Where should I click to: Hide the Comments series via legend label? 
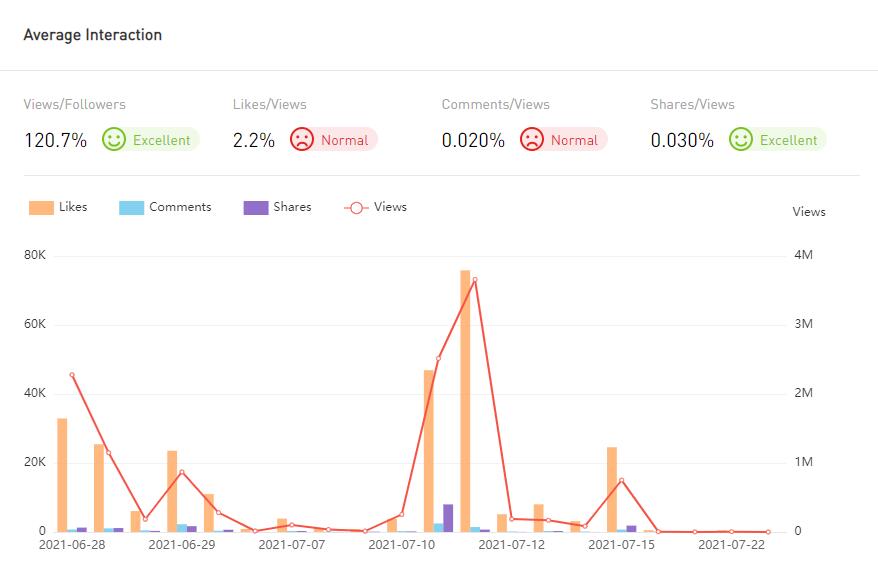[x=180, y=207]
